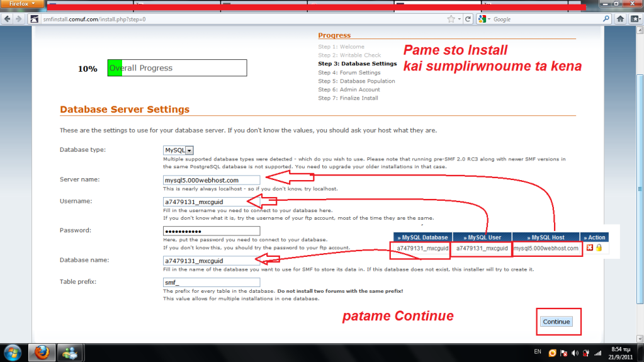The width and height of the screenshot is (644, 362).
Task: Click the search magnifier icon in toolbar
Action: point(606,19)
